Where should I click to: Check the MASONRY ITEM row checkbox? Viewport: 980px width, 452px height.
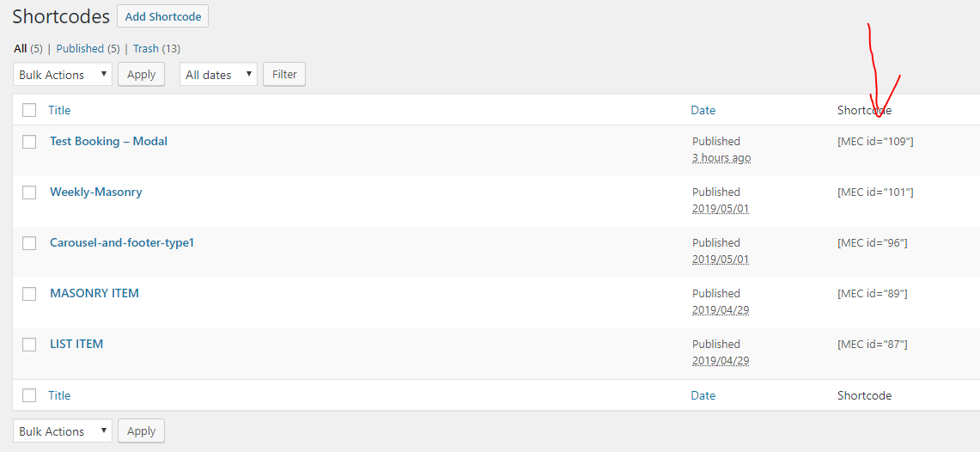(29, 294)
